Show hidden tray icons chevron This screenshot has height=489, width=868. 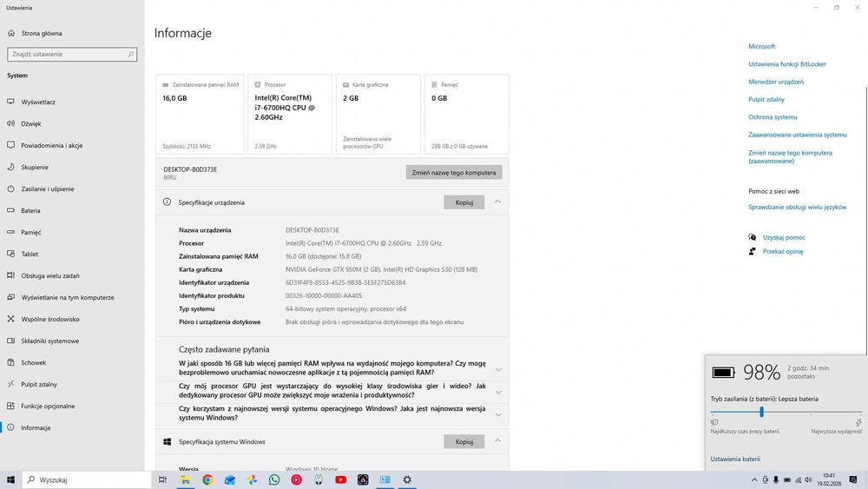coord(754,480)
